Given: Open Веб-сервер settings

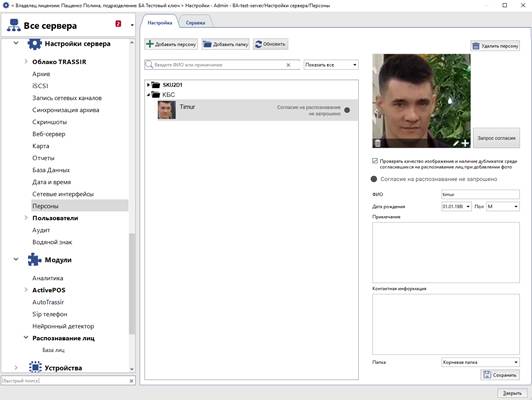Looking at the screenshot, I should (x=49, y=134).
